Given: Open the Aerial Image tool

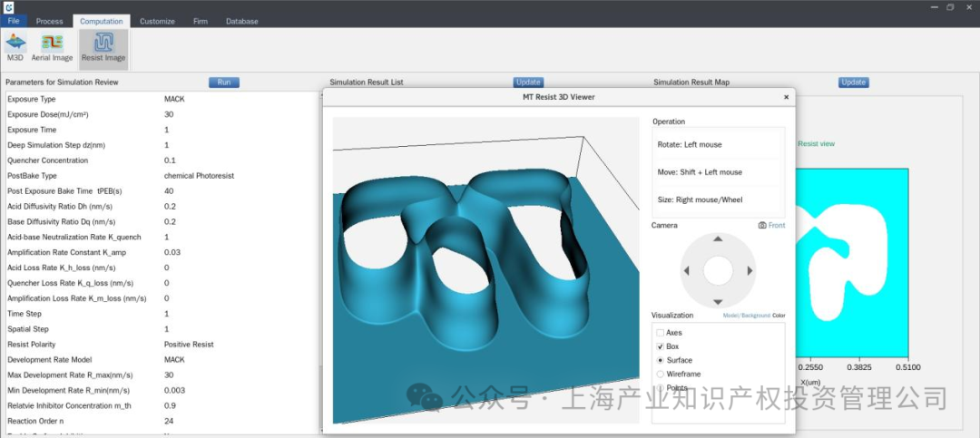Looking at the screenshot, I should coord(52,48).
